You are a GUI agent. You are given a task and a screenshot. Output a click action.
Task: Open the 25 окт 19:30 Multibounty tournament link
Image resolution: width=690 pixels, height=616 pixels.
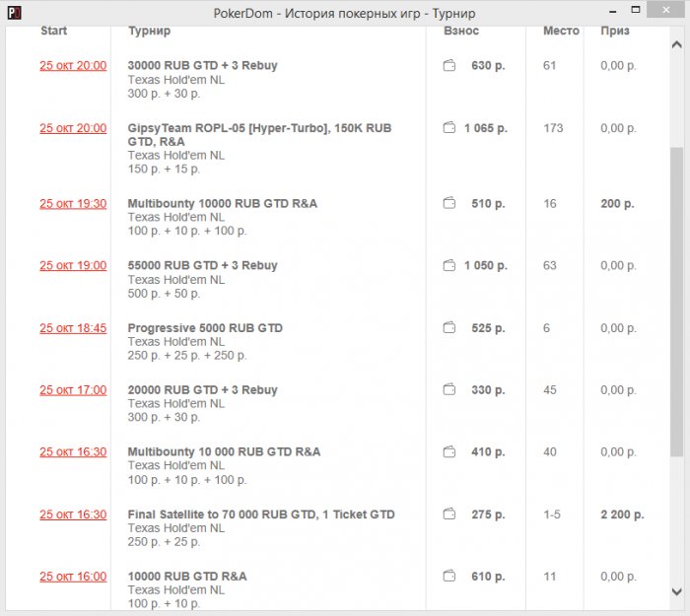tap(73, 204)
